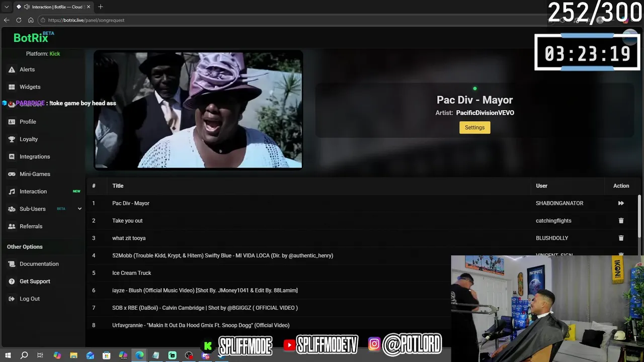Mute the tab audio speaker icon
Image resolution: width=644 pixels, height=362 pixels.
pos(26,7)
